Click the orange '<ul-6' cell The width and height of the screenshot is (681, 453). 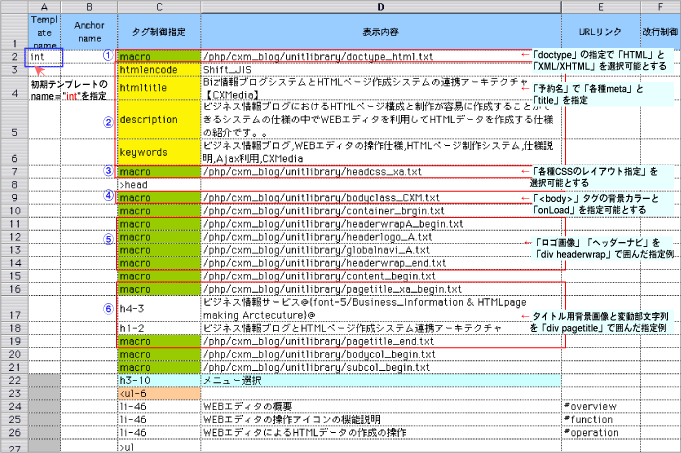tap(159, 393)
